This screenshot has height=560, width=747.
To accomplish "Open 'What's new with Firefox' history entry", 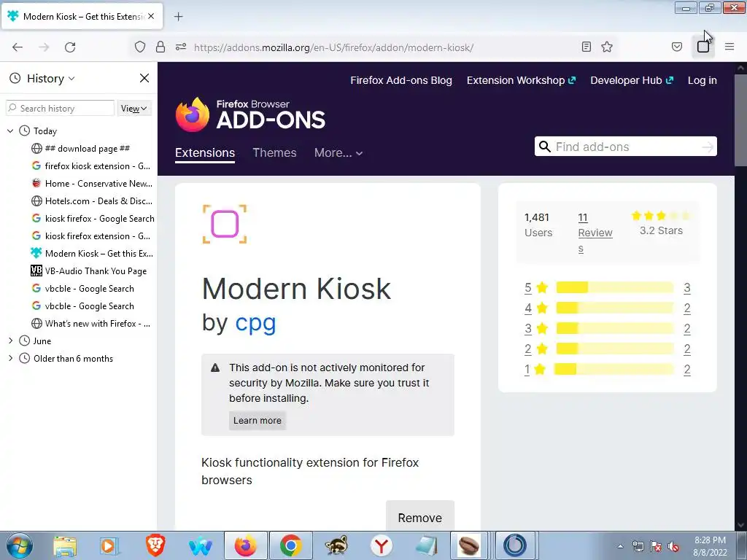I will pos(91,323).
